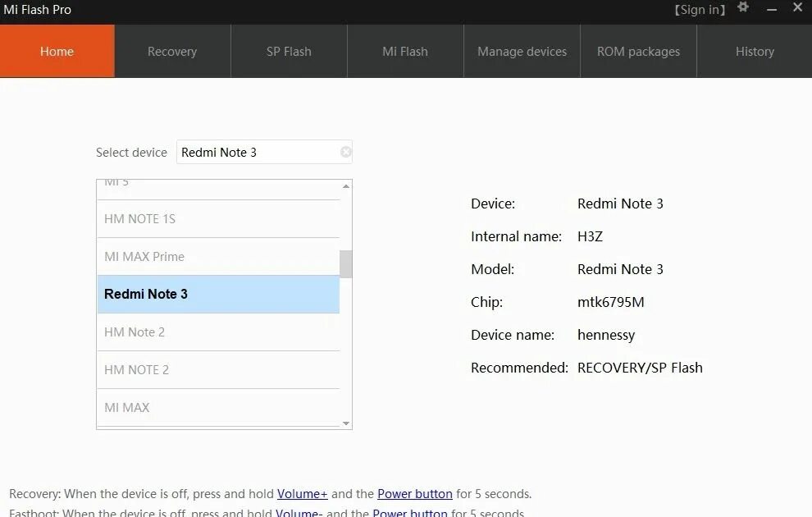Click the Device name value hennessy
Viewport: 812px width, 517px height.
[x=606, y=335]
